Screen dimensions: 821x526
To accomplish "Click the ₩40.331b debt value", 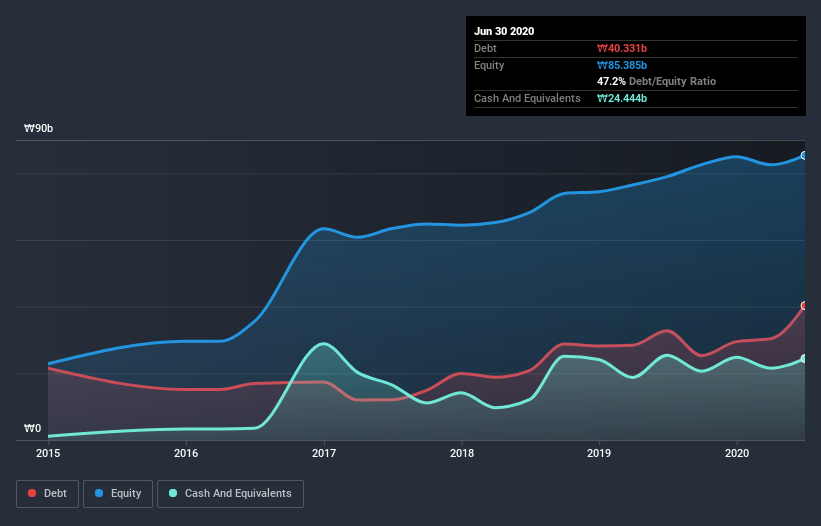I will coord(622,49).
